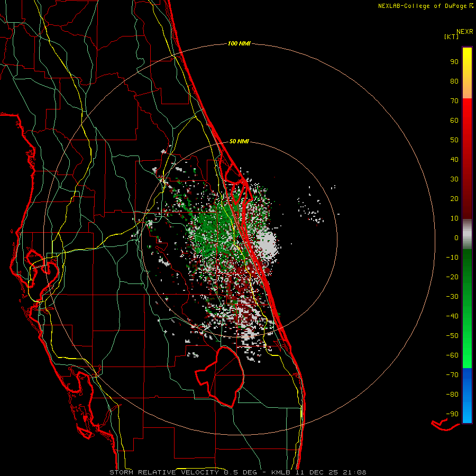Click the 0 value on the velocity scale
The image size is (476, 476).
tap(456, 237)
